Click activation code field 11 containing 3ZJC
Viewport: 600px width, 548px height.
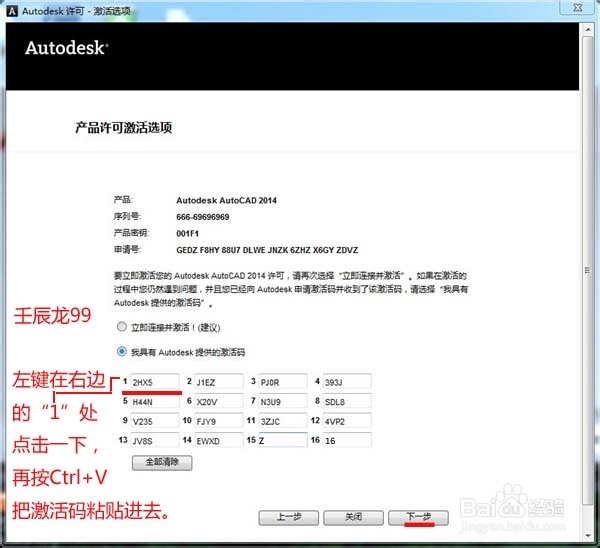tap(283, 421)
